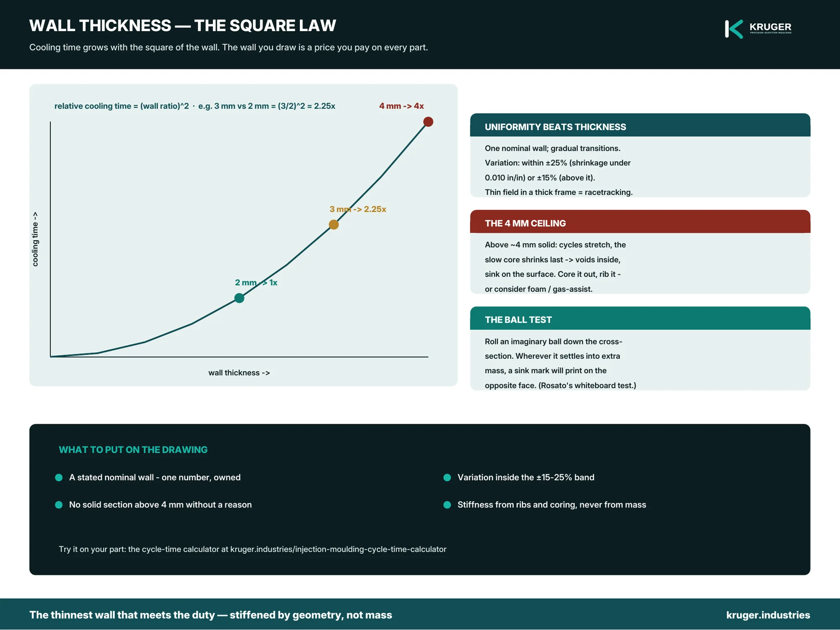The width and height of the screenshot is (840, 630).
Task: Click bullet dot beside 'A stated nominal wall'
Action: point(59,478)
